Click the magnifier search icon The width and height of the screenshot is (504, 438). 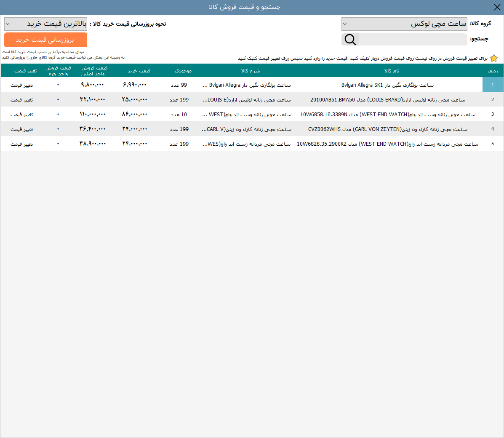[350, 40]
